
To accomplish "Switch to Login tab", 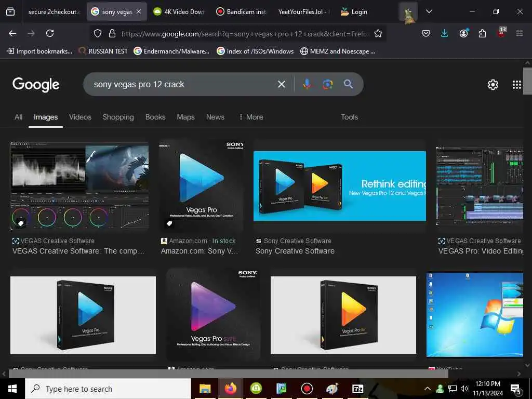I will 354,11.
